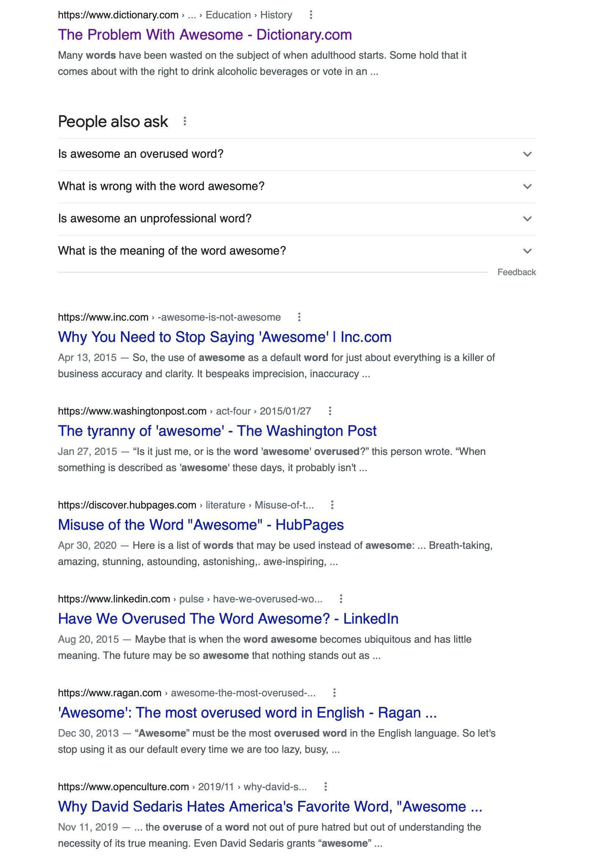Open three-dot menu for HubPages result
This screenshot has width=603, height=868.
[332, 505]
